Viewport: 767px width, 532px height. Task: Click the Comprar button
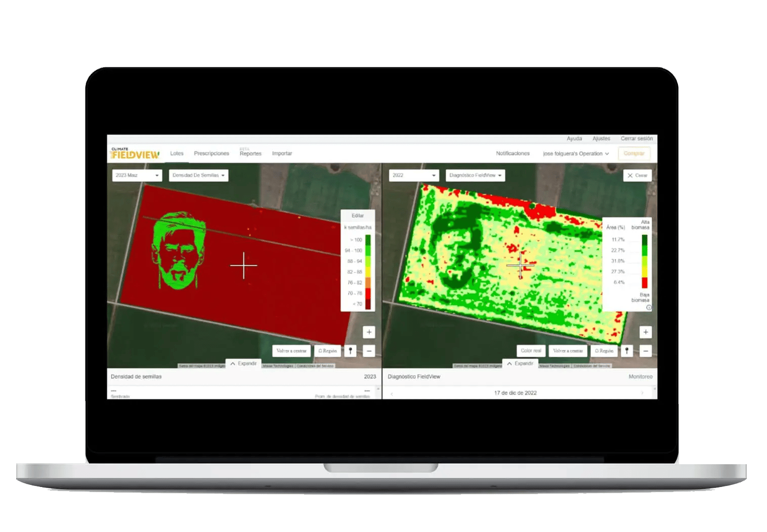(x=634, y=153)
